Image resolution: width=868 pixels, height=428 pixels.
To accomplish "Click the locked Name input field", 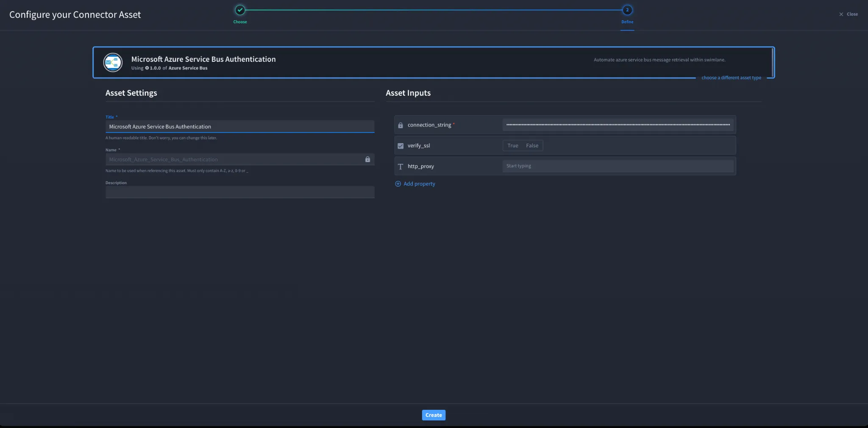I will (240, 159).
